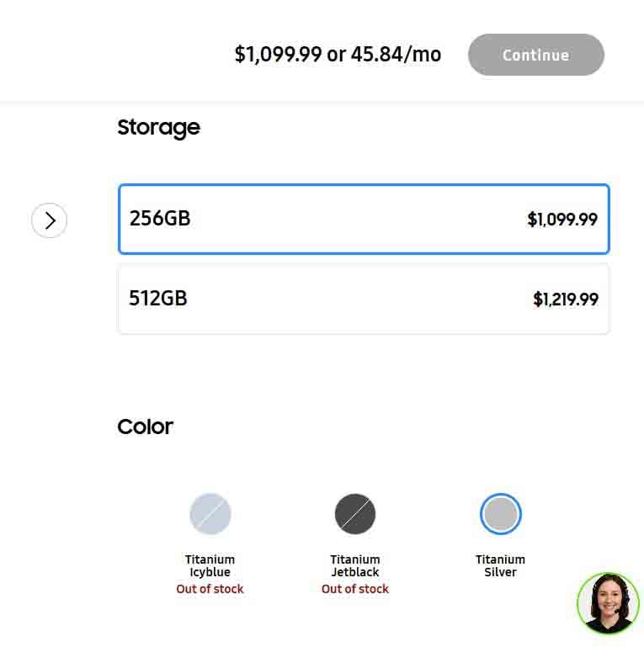Click the $1,099.99 or 45.84/mo total
The height and width of the screenshot is (652, 644).
(x=338, y=55)
